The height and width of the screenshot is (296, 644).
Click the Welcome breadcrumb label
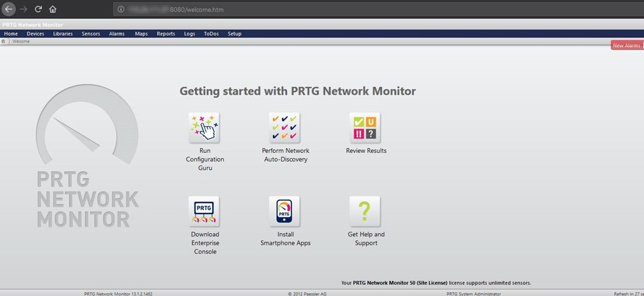tap(21, 41)
